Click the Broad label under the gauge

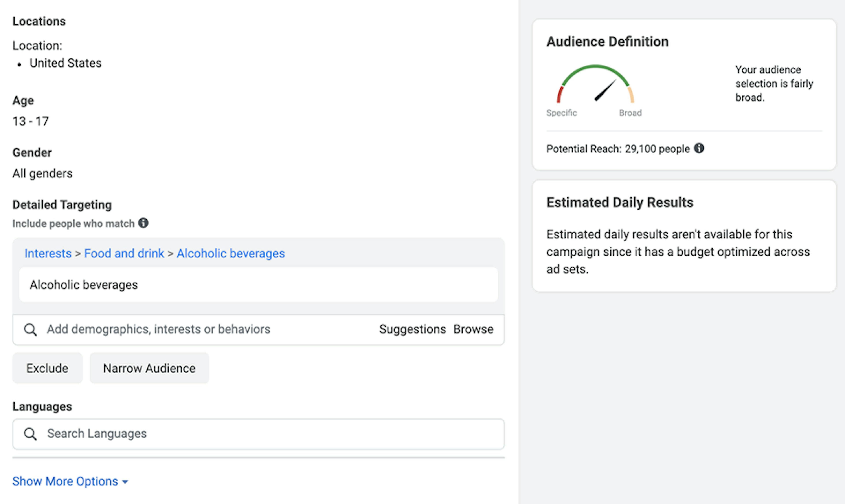[630, 113]
